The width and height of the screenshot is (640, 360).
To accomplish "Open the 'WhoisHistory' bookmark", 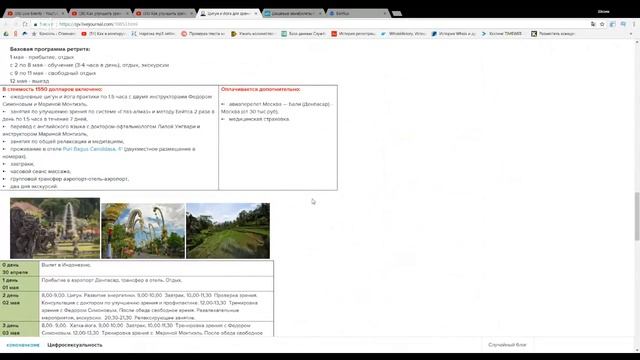I will [x=403, y=34].
